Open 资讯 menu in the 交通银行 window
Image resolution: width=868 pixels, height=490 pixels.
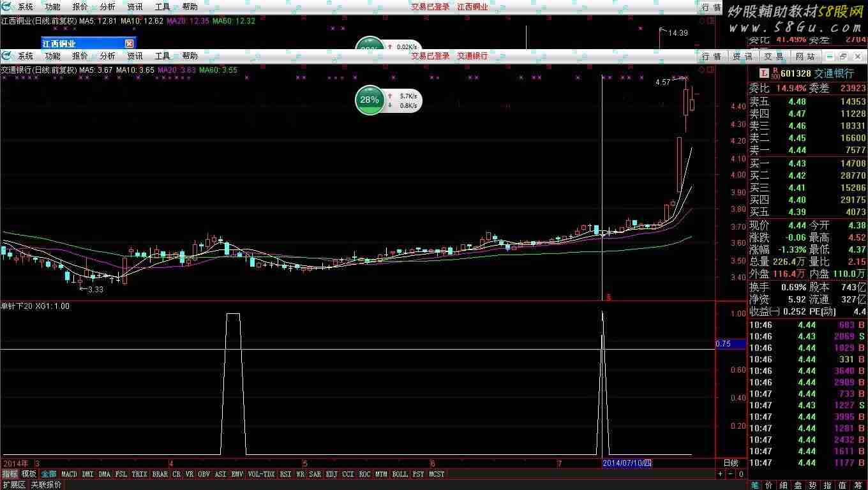tap(135, 56)
